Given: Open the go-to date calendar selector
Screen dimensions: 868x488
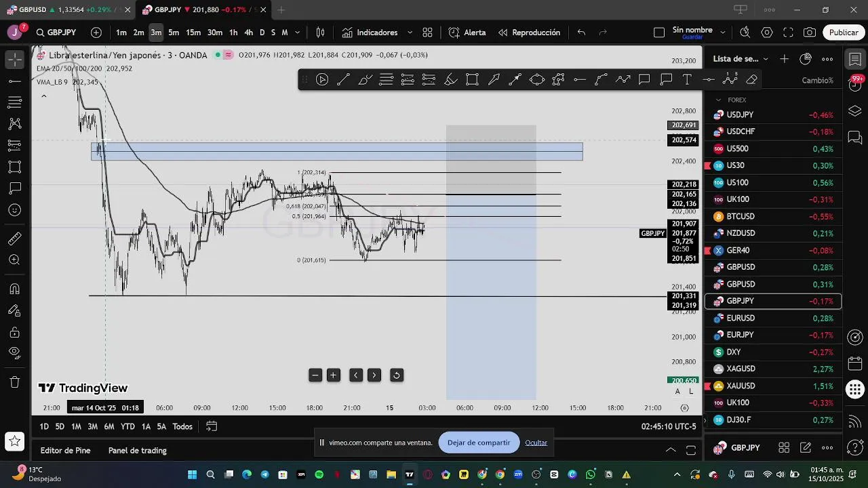Looking at the screenshot, I should [x=212, y=426].
